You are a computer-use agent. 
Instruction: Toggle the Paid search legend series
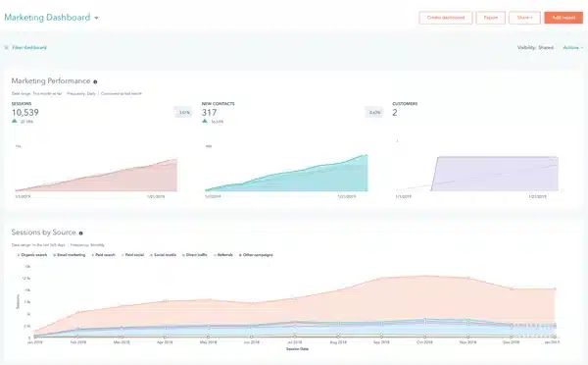103,255
